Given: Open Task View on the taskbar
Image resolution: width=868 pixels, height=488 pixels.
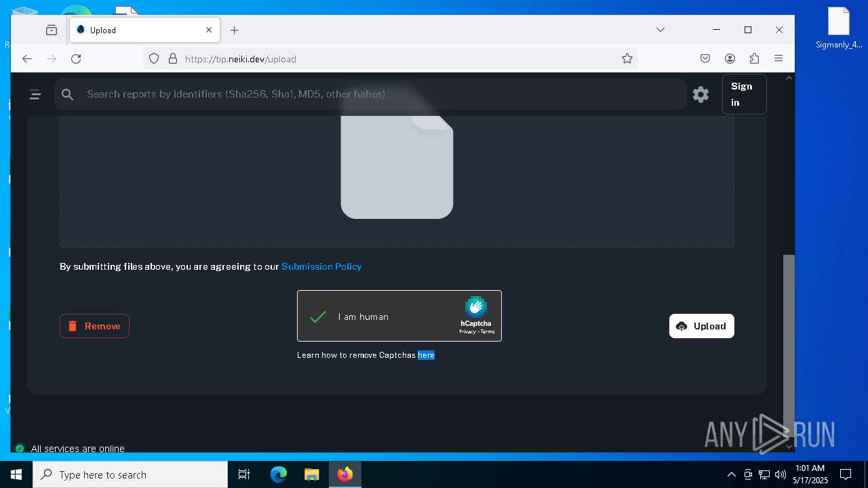Looking at the screenshot, I should (x=244, y=474).
